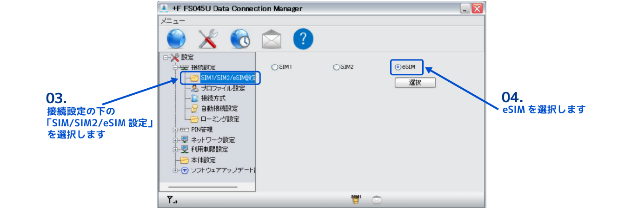
Task: Select プロファイル設定 tree item
Action: pyautogui.click(x=223, y=88)
